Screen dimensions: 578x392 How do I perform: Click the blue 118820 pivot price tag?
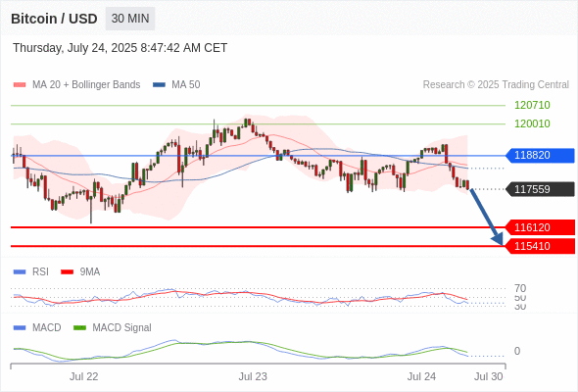(540, 155)
